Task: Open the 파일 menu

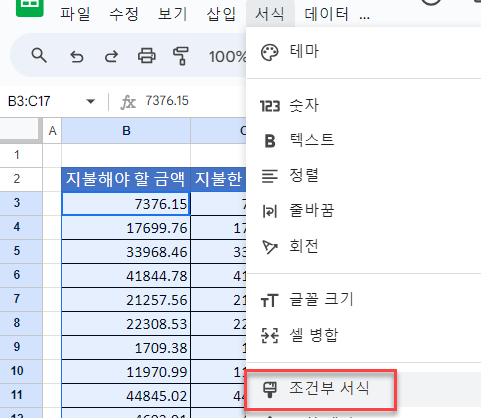Action: pyautogui.click(x=75, y=14)
